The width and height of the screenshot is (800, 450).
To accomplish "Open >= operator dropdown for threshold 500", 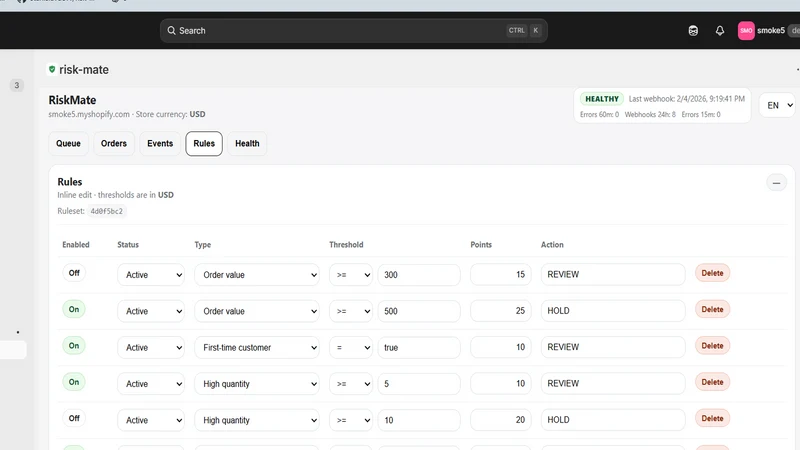I will pyautogui.click(x=351, y=311).
